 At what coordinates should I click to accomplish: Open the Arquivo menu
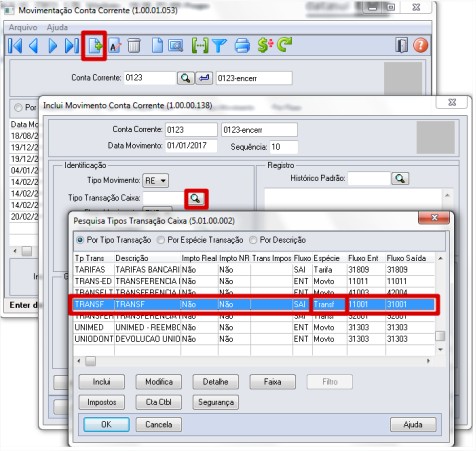[x=23, y=27]
